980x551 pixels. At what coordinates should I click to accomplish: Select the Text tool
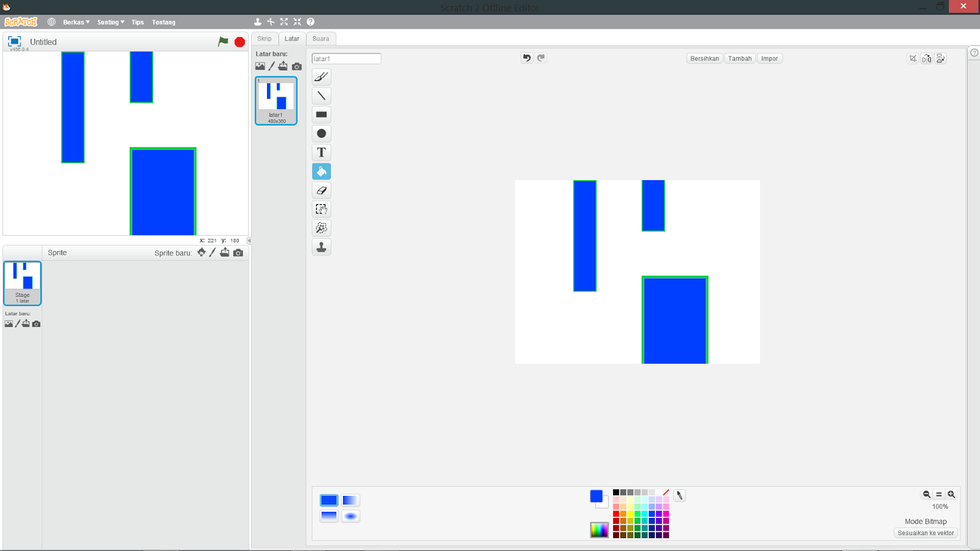(321, 152)
